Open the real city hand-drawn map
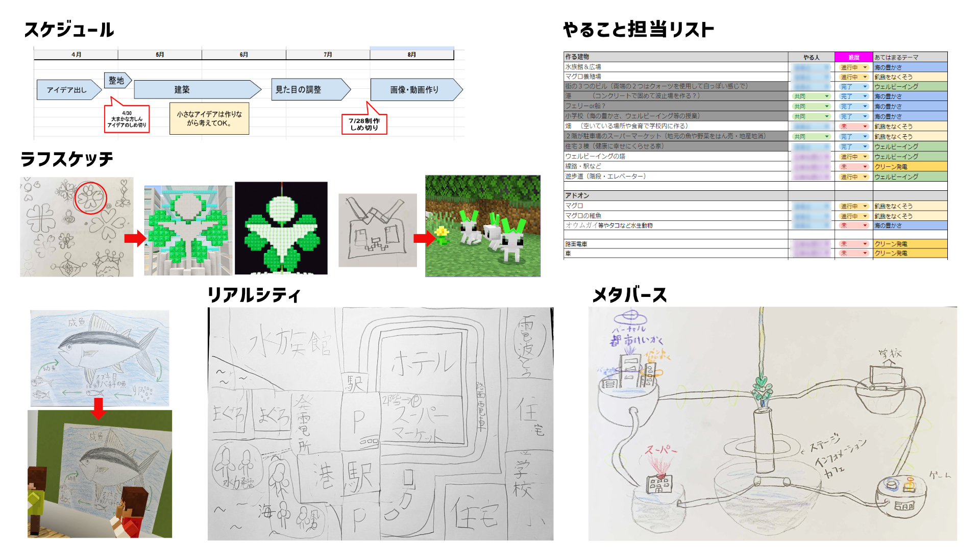 [380, 424]
